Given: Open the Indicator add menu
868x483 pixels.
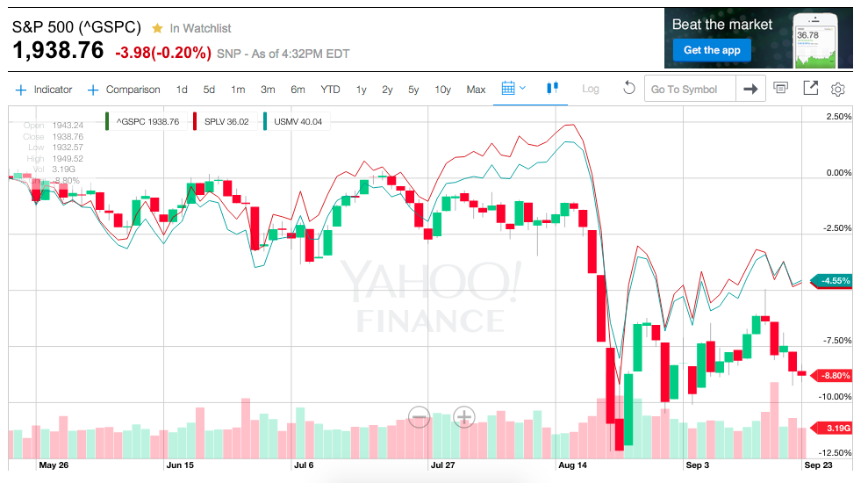Looking at the screenshot, I should [44, 90].
